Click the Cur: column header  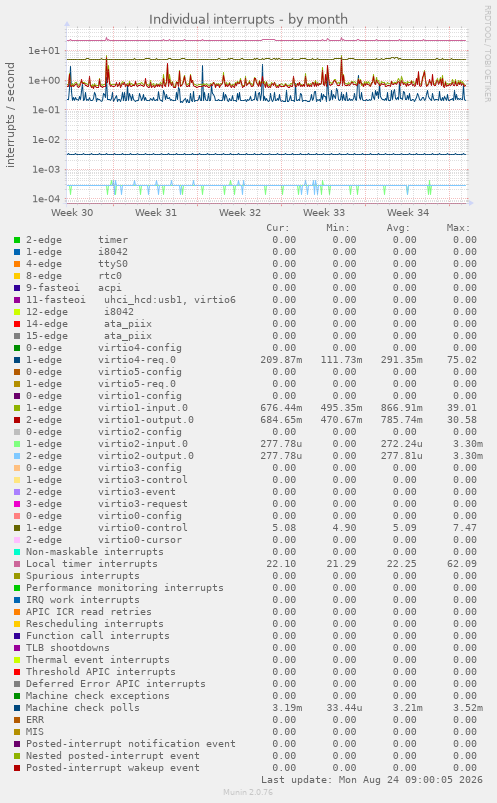tap(278, 228)
